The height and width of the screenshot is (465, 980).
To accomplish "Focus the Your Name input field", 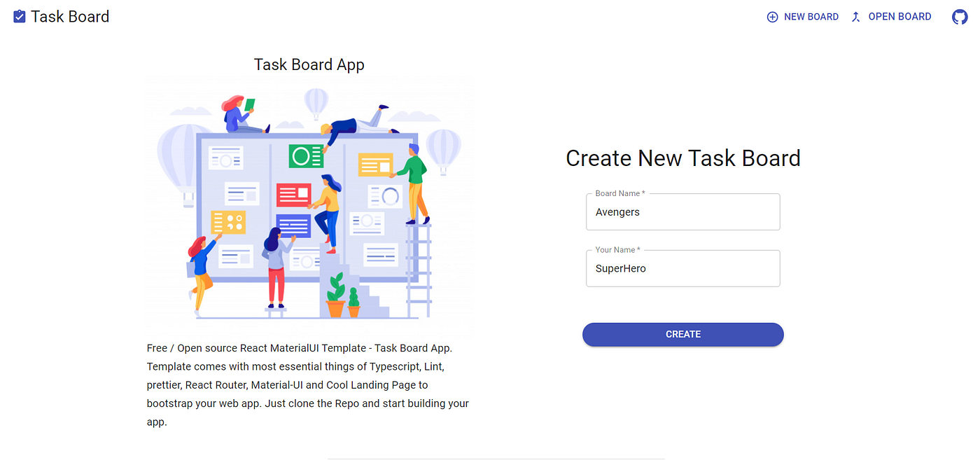I will (683, 268).
